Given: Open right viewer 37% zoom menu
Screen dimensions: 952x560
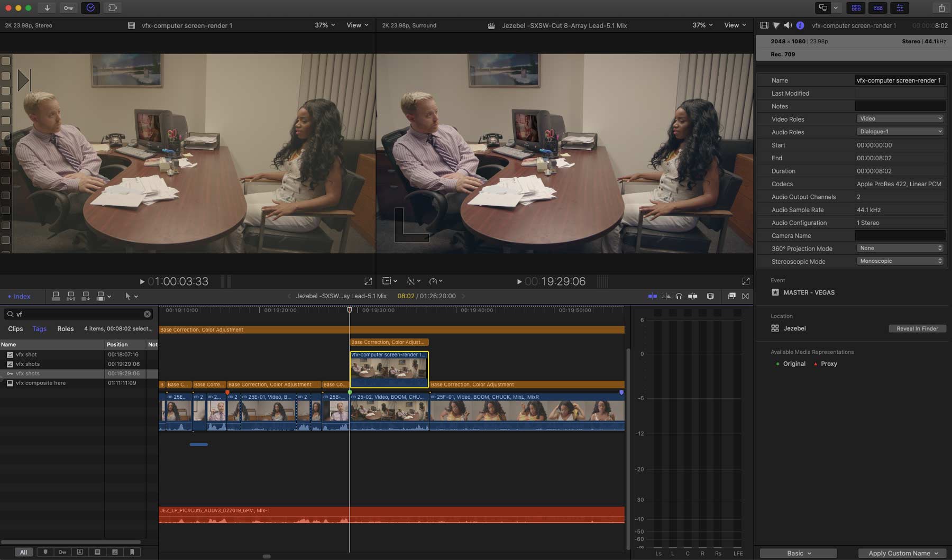Looking at the screenshot, I should (702, 25).
